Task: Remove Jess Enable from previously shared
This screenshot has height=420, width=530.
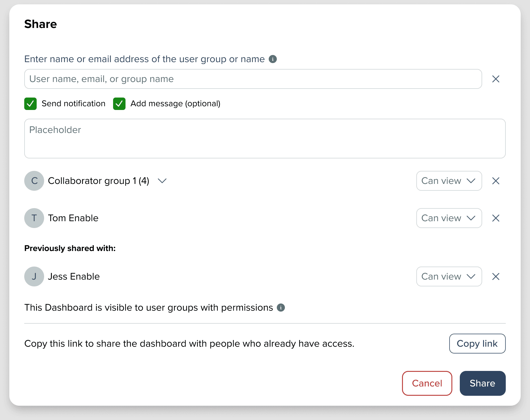Action: [x=496, y=276]
